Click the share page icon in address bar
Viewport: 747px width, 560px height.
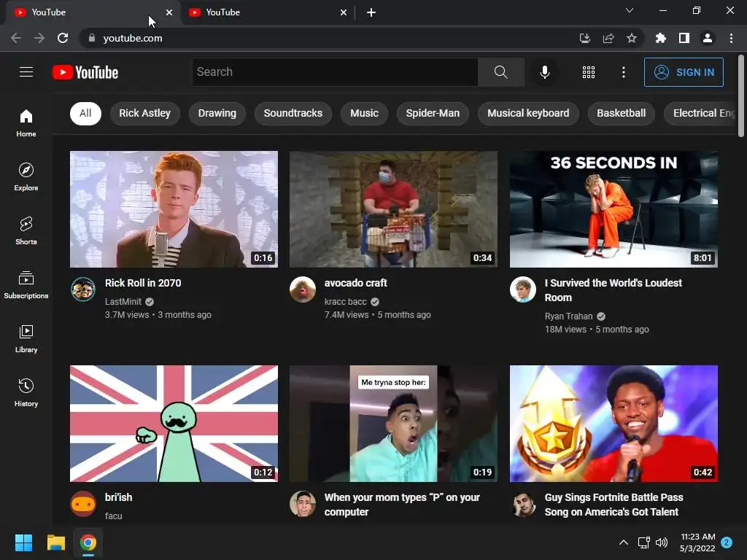click(608, 38)
